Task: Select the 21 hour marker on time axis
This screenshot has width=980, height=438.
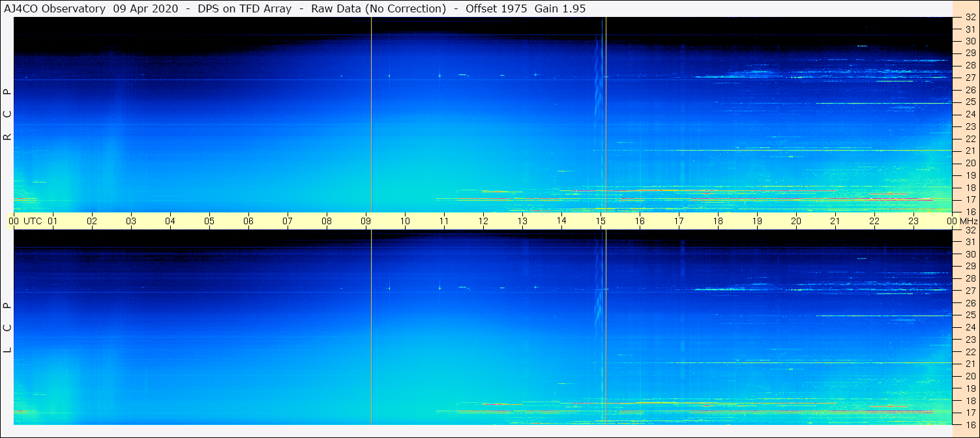Action: (x=835, y=221)
